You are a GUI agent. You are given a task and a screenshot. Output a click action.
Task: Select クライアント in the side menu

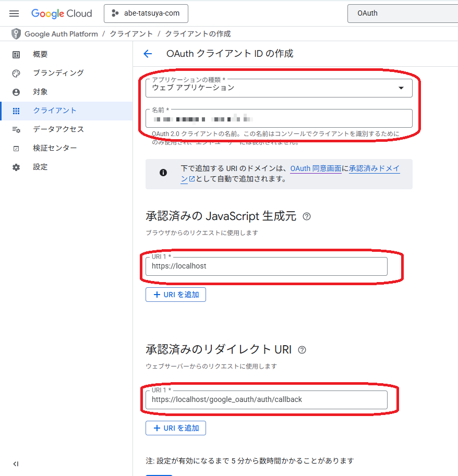click(x=55, y=111)
